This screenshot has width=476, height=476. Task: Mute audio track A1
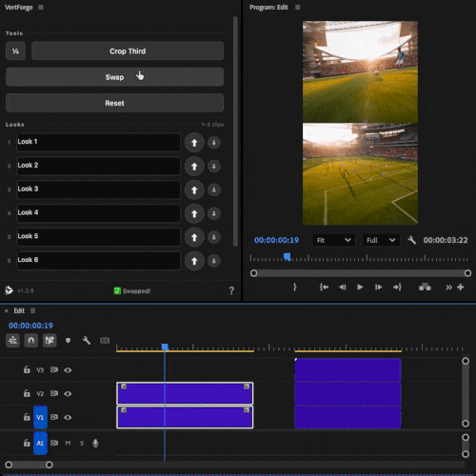68,443
